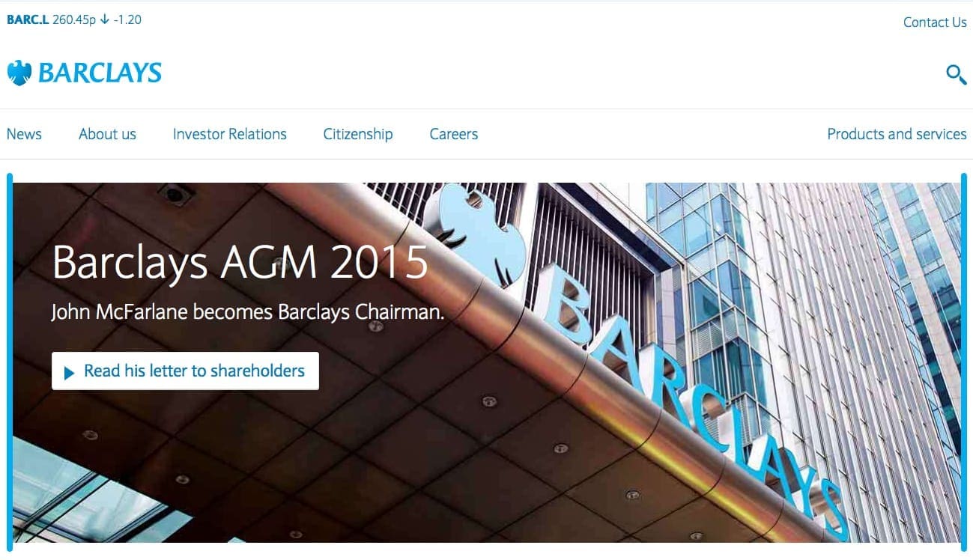The image size is (973, 560).
Task: Open Products and services menu
Action: [897, 134]
